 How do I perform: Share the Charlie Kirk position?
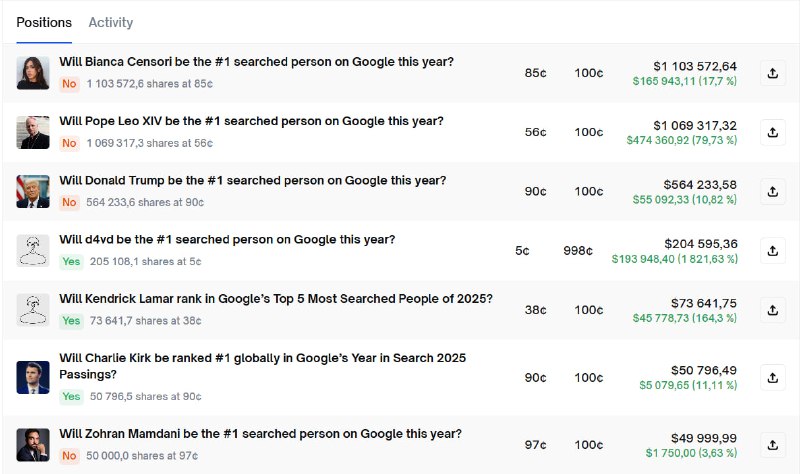pyautogui.click(x=772, y=378)
